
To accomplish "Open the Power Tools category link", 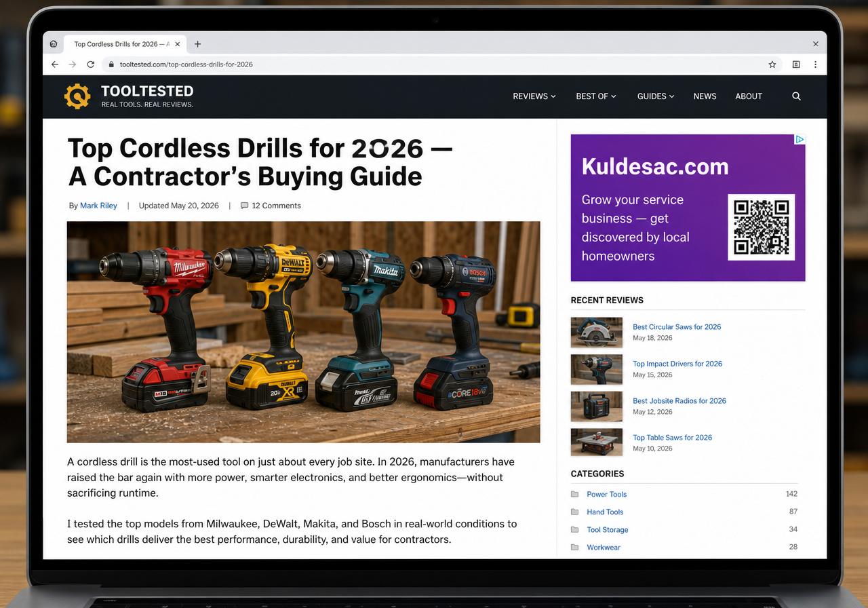I will coord(606,494).
